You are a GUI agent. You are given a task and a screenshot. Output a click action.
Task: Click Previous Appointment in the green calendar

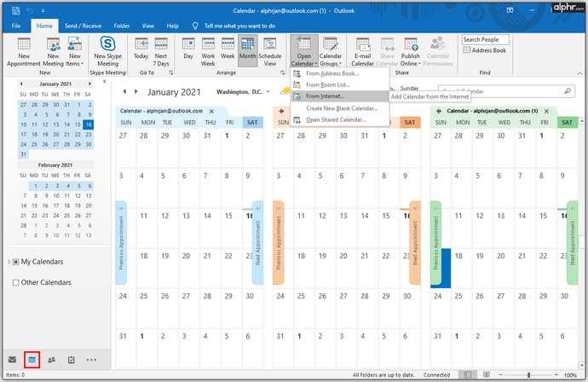[x=435, y=243]
